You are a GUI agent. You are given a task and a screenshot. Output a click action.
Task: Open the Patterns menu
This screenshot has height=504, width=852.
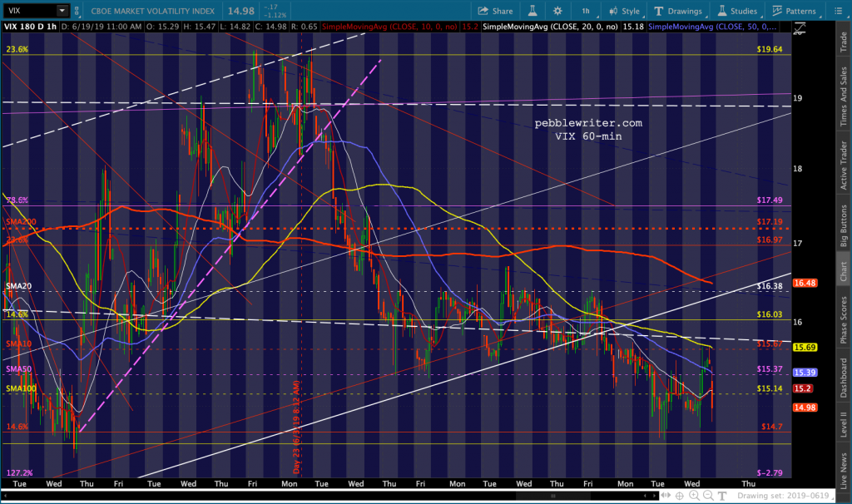pyautogui.click(x=795, y=11)
